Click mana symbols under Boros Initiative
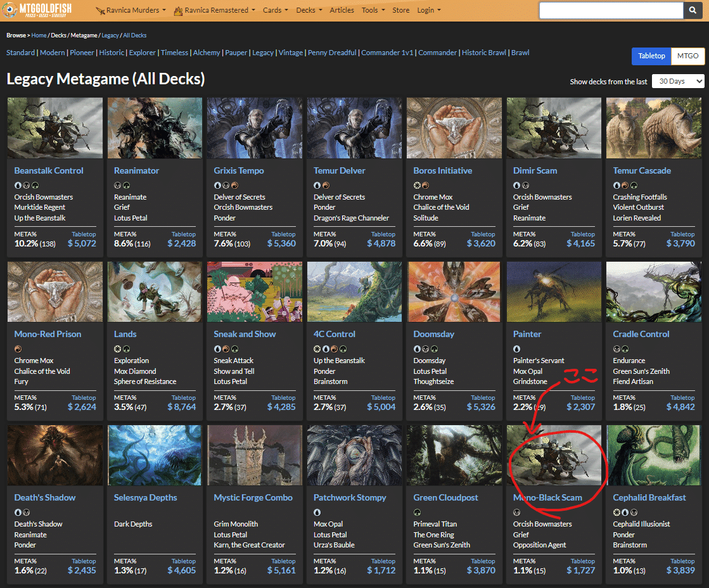 point(421,186)
